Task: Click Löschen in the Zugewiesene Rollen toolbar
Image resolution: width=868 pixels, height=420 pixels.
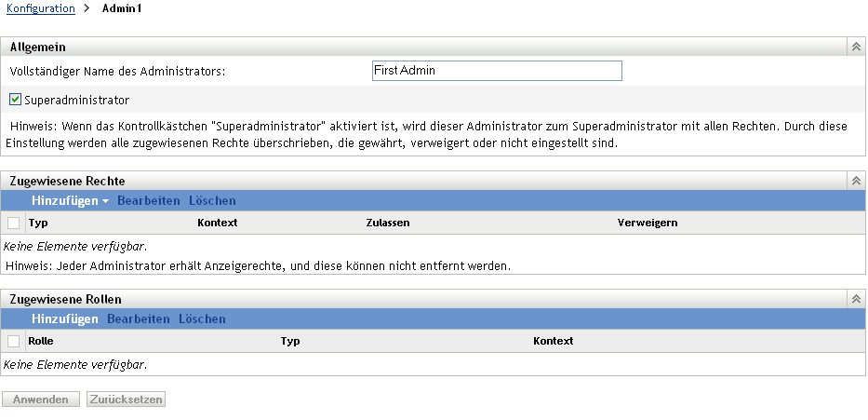Action: pos(202,318)
